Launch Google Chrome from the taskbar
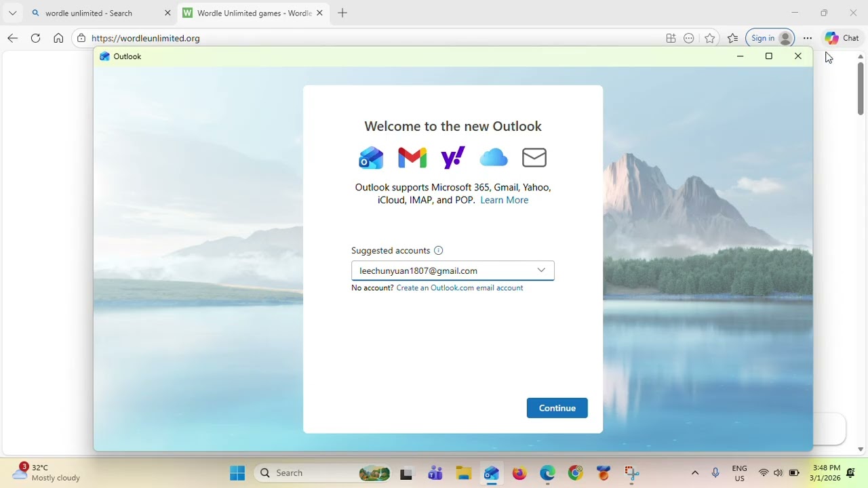 tap(576, 473)
